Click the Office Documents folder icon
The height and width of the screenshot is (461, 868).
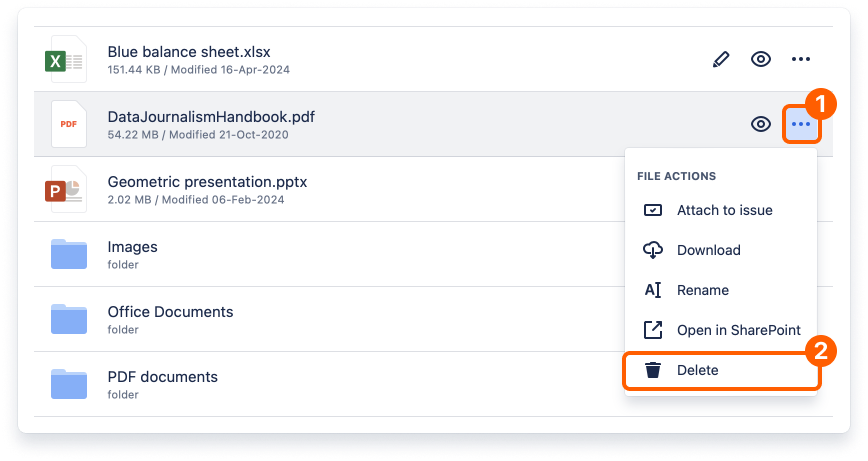69,319
